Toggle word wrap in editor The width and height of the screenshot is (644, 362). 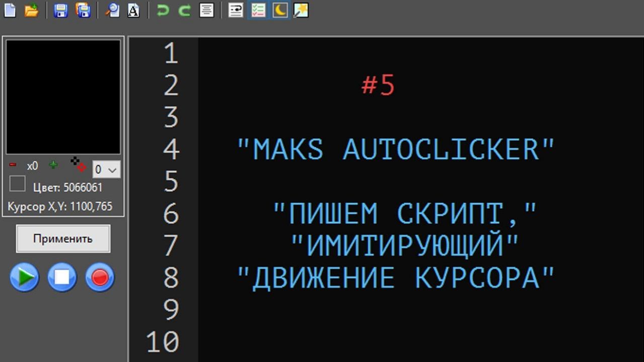[236, 11]
